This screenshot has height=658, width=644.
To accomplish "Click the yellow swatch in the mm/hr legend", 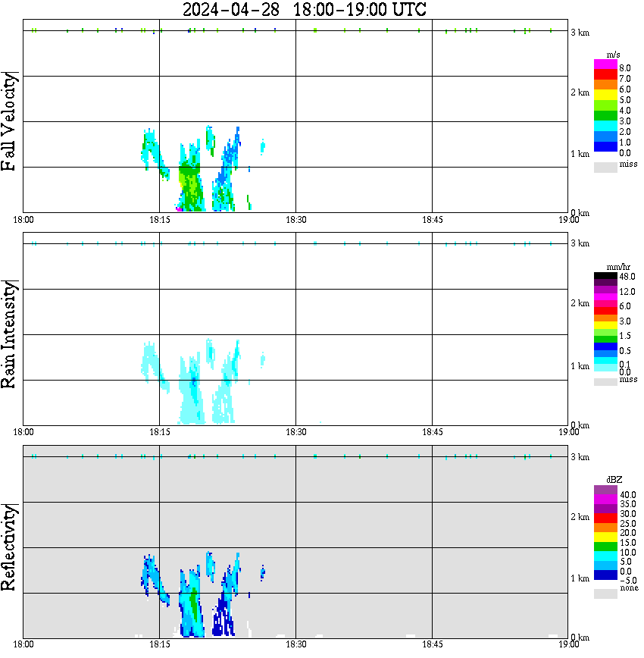I will (x=605, y=325).
